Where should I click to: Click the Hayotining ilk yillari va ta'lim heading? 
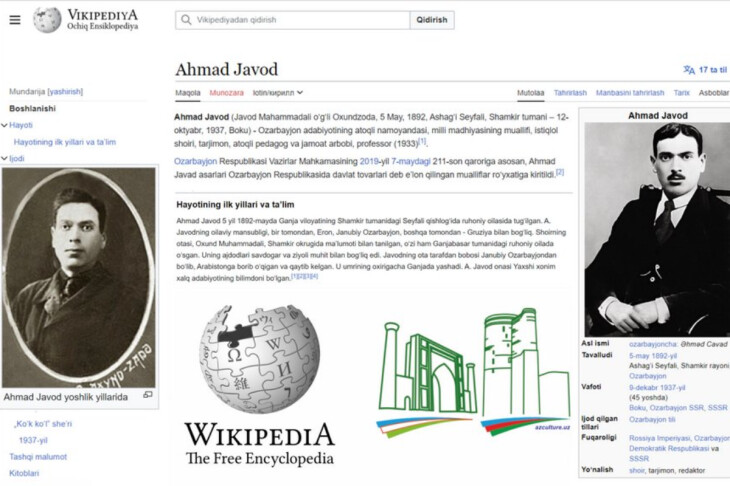click(235, 204)
